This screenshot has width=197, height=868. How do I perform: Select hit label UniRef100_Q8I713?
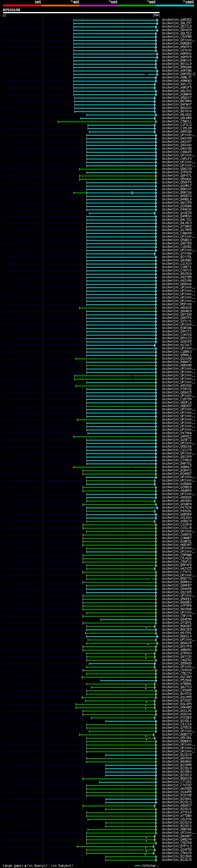177,687
